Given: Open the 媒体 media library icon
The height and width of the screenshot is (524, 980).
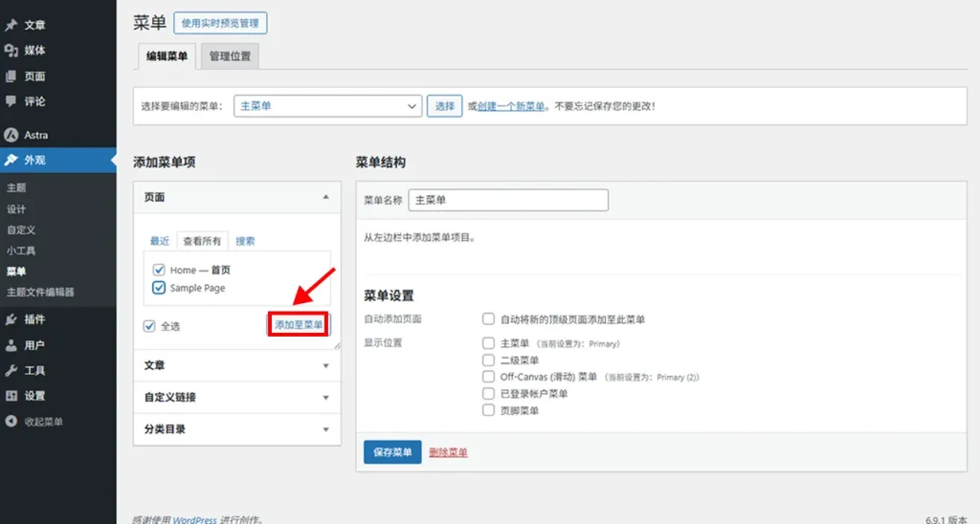Looking at the screenshot, I should [x=11, y=51].
